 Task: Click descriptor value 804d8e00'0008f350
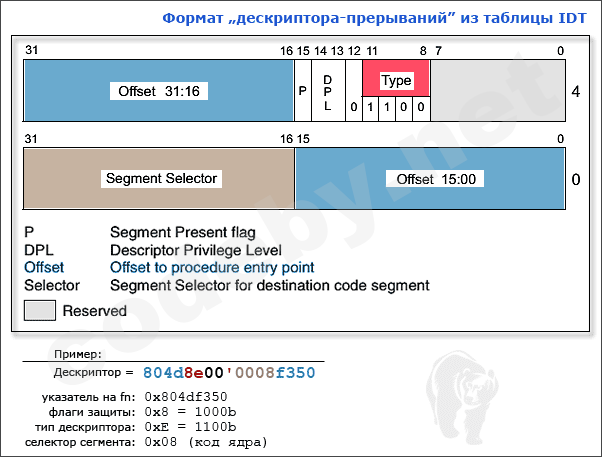[x=229, y=373]
